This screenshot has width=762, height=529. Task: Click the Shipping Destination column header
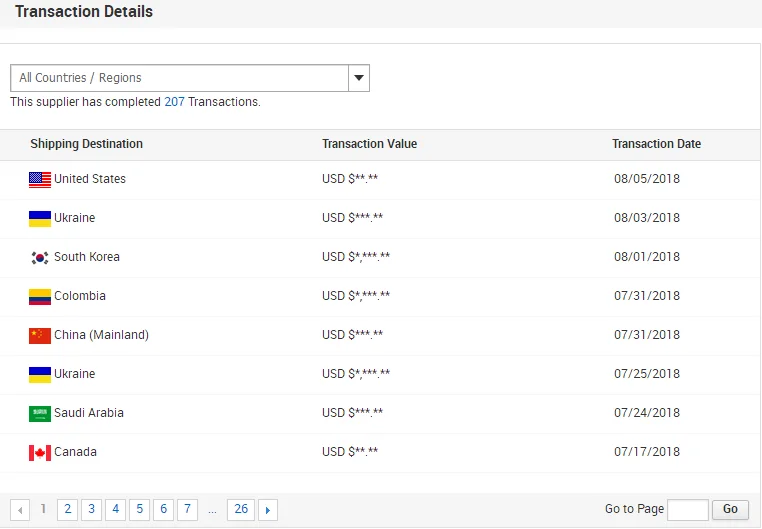(86, 144)
